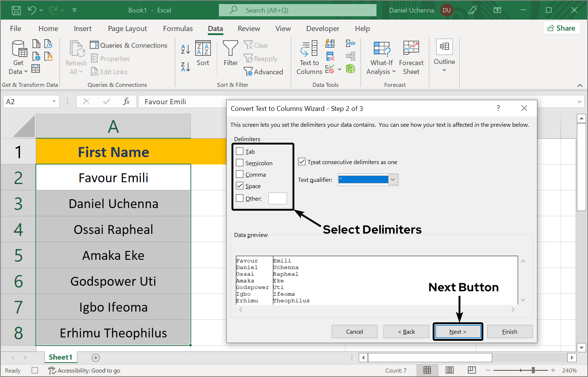
Task: Toggle Treat consecutive delimiters as one
Action: pos(302,162)
